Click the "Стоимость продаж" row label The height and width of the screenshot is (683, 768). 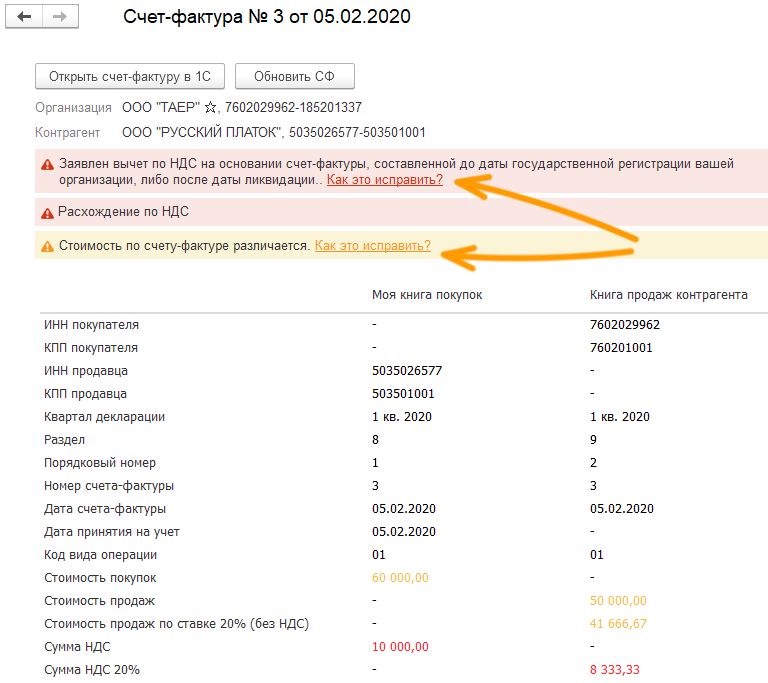pyautogui.click(x=99, y=601)
